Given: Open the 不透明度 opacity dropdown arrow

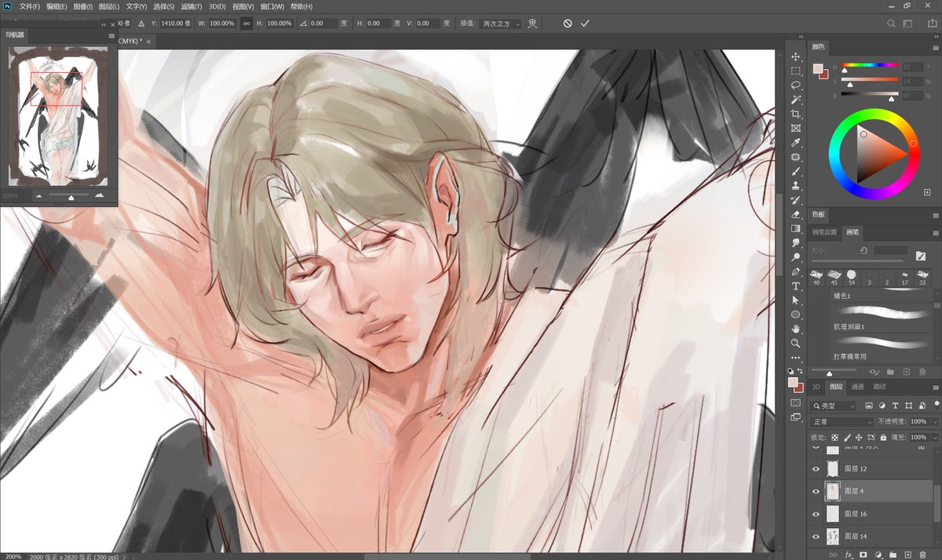Looking at the screenshot, I should (935, 421).
